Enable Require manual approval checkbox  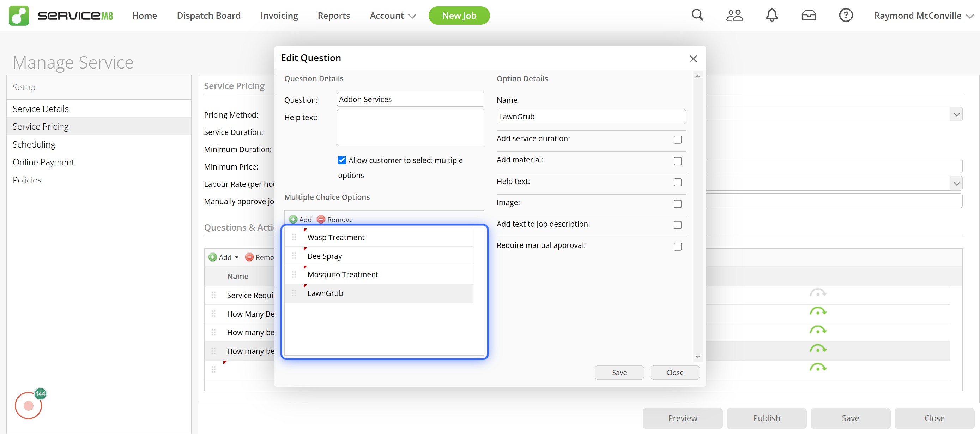point(678,247)
